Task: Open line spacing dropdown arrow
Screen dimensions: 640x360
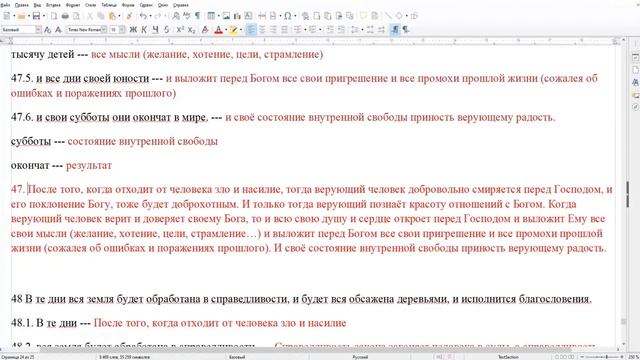Action: (362, 30)
